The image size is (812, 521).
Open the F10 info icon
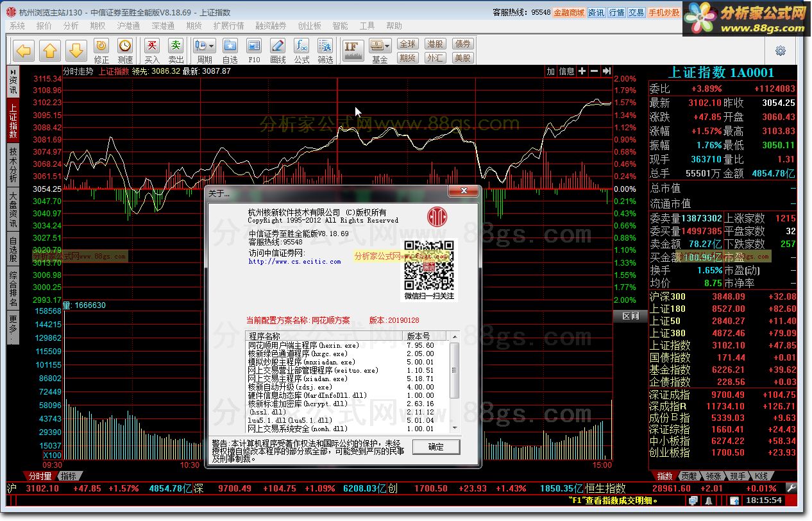point(254,46)
